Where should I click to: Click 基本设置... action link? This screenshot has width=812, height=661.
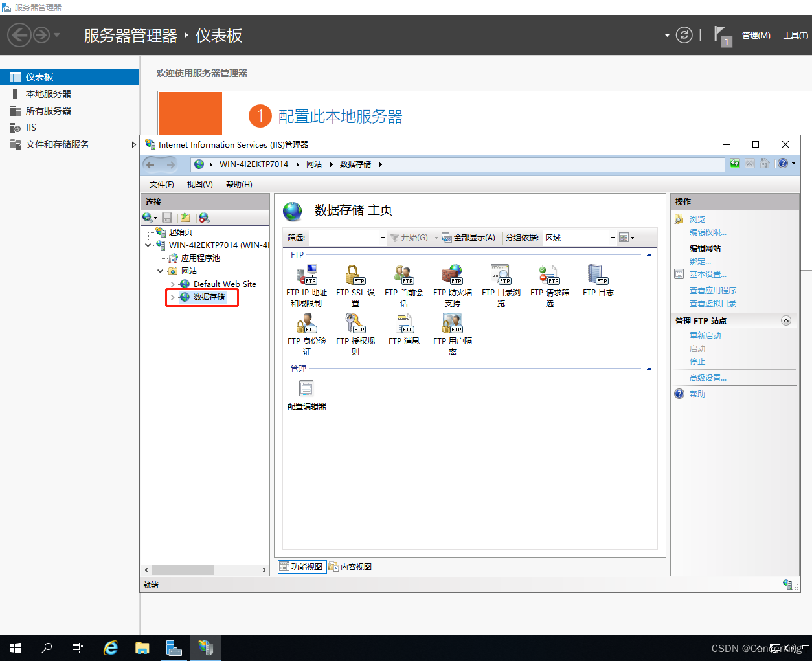[708, 274]
